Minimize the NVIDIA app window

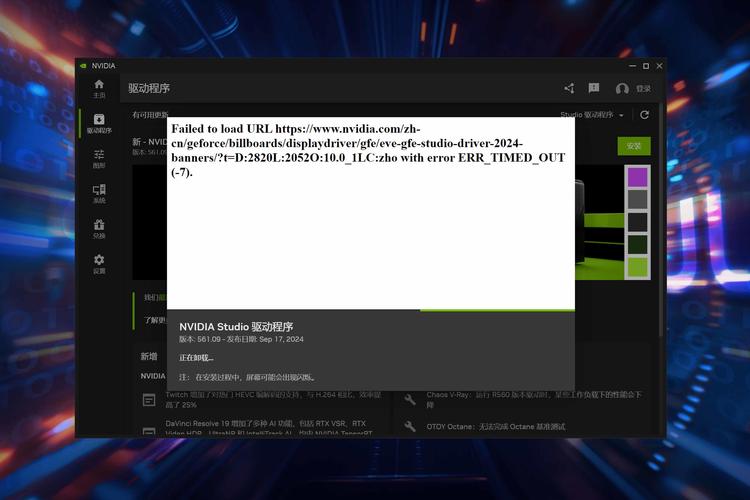pos(632,66)
